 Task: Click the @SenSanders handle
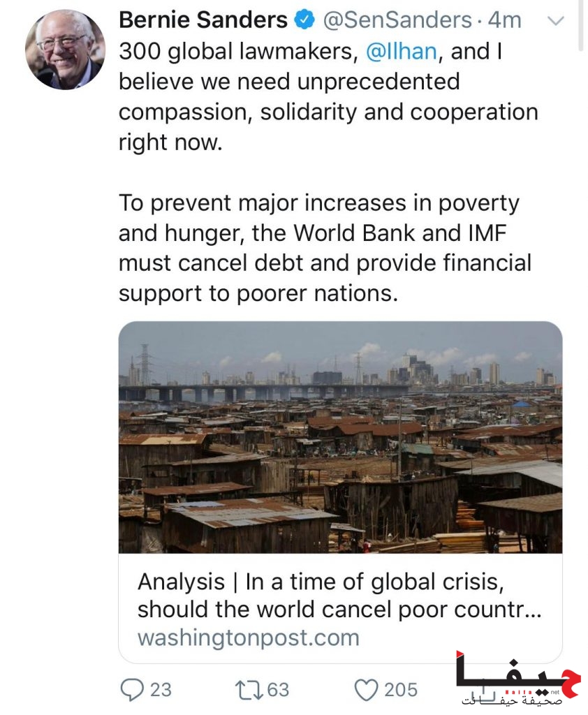tap(397, 20)
